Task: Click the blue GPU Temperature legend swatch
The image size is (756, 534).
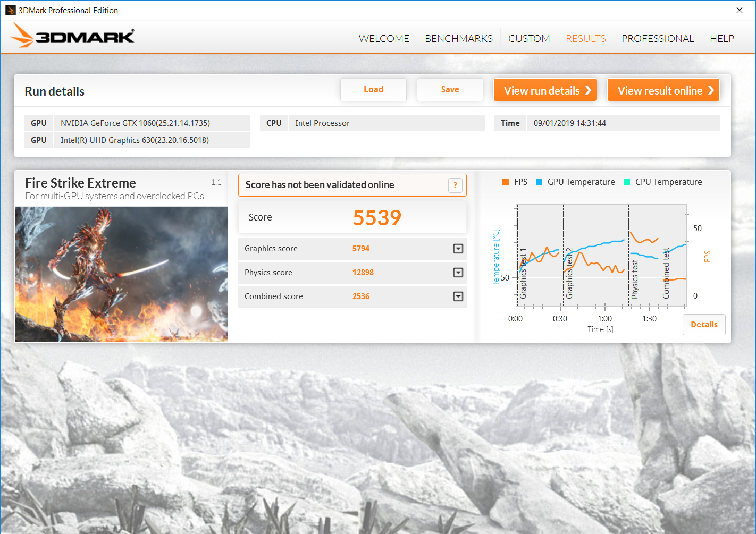Action: pyautogui.click(x=539, y=182)
